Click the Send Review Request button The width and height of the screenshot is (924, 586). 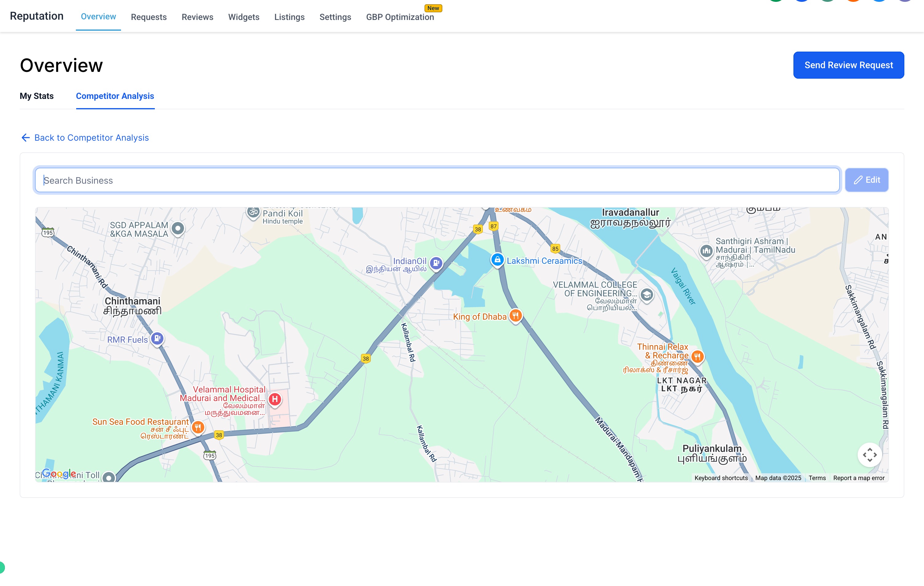848,65
